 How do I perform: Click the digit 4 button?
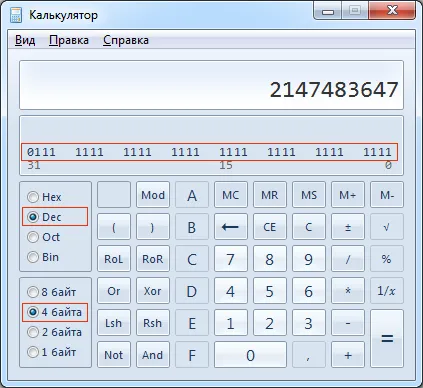tap(231, 291)
